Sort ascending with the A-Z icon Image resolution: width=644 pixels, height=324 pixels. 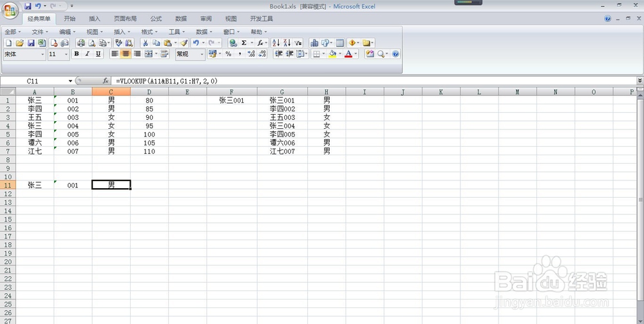(276, 43)
